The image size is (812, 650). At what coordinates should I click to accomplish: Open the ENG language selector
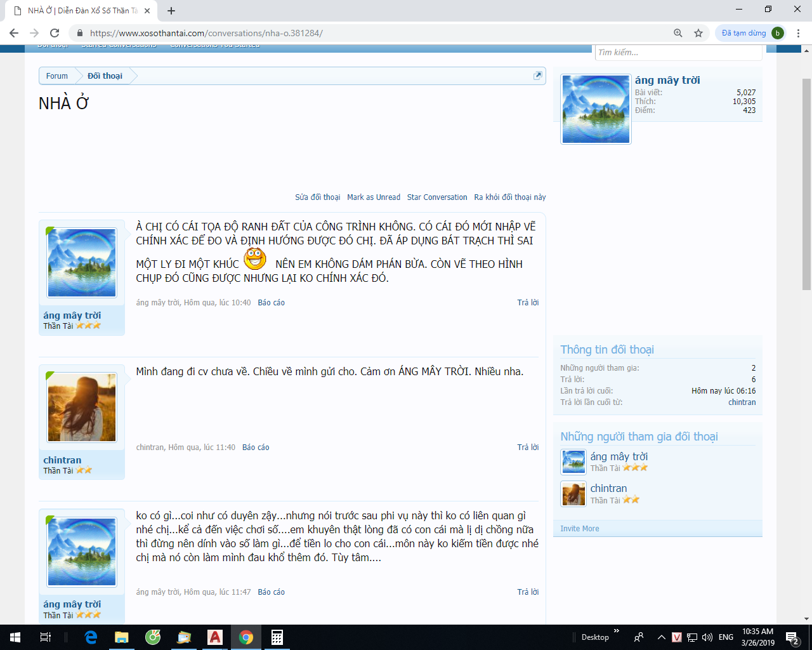726,637
